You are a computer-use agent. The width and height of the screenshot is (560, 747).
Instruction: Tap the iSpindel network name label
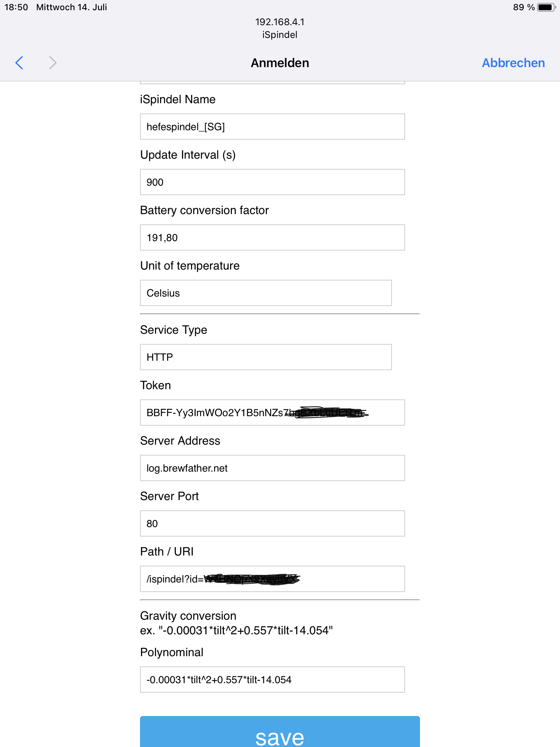pos(280,35)
